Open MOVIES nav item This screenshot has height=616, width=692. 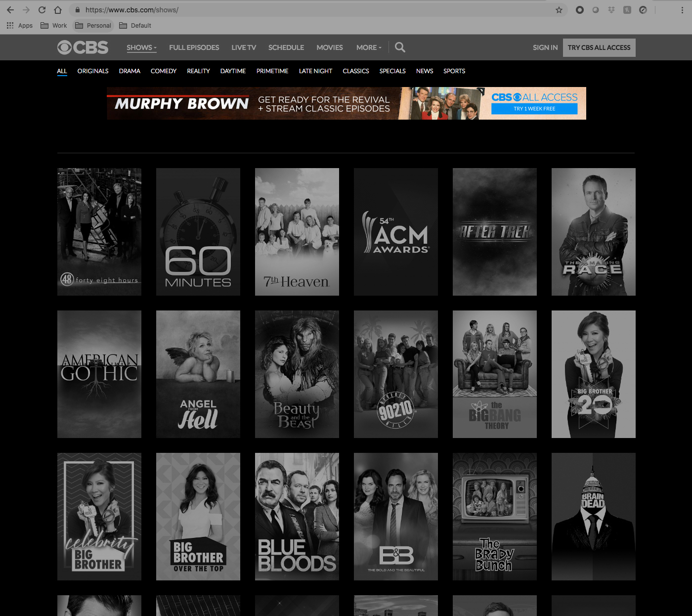pos(330,47)
